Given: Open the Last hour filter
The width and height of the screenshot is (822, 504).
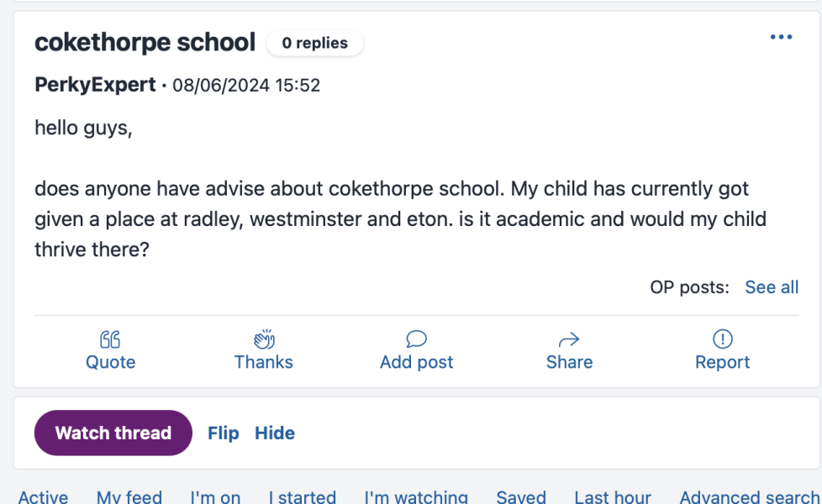Looking at the screenshot, I should (613, 496).
